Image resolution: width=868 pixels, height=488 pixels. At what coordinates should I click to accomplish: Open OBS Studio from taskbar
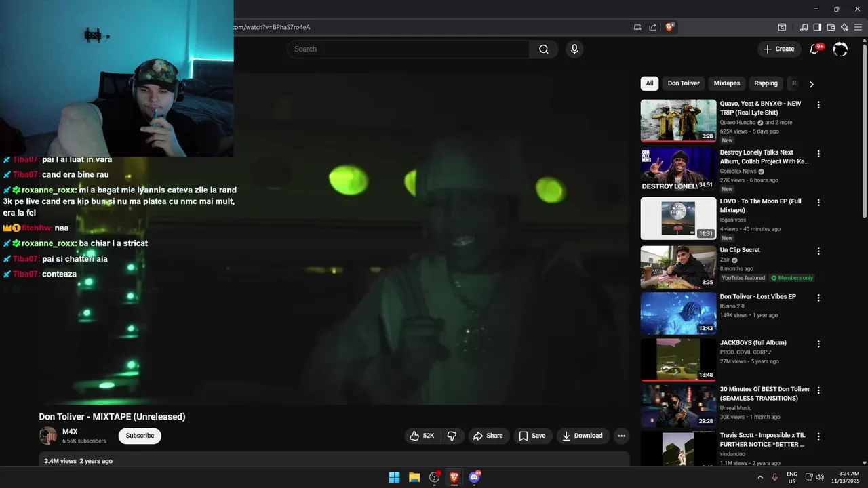click(435, 477)
